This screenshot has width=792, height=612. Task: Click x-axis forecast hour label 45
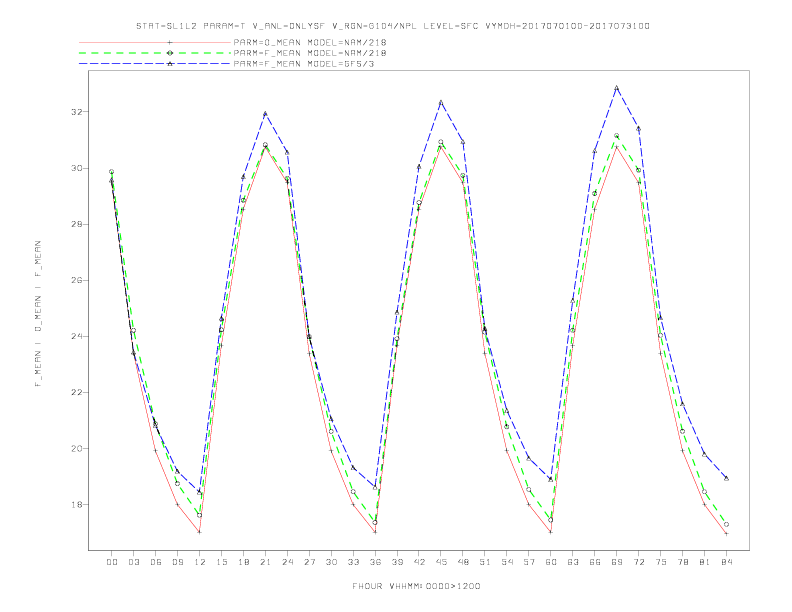click(x=441, y=562)
